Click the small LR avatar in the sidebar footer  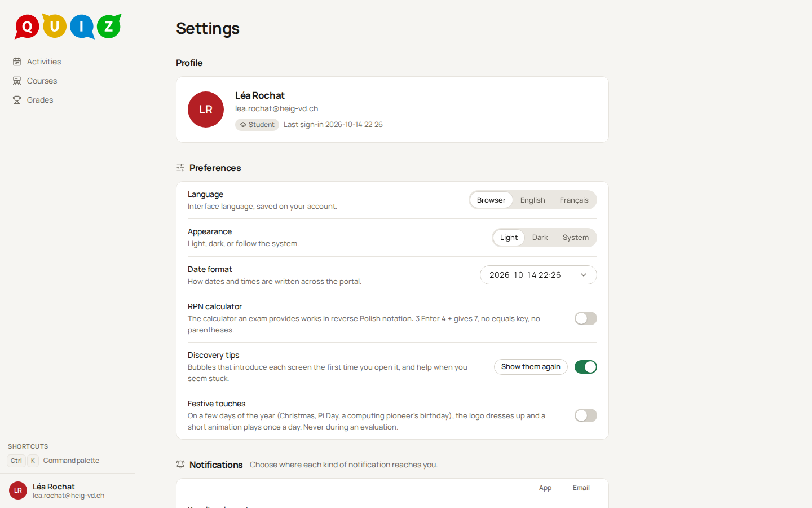pos(18,491)
